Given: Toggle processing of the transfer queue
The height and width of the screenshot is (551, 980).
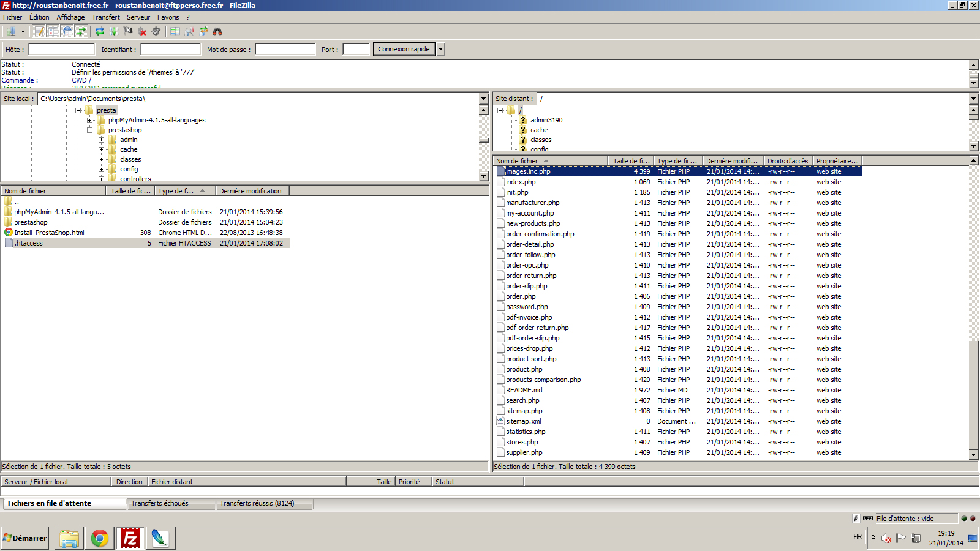Looking at the screenshot, I should pos(114,31).
